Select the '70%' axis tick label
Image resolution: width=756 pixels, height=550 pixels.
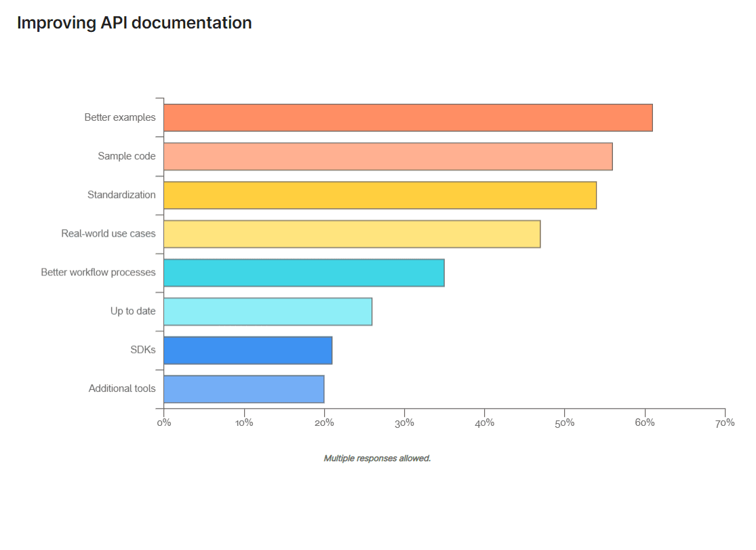tap(725, 422)
